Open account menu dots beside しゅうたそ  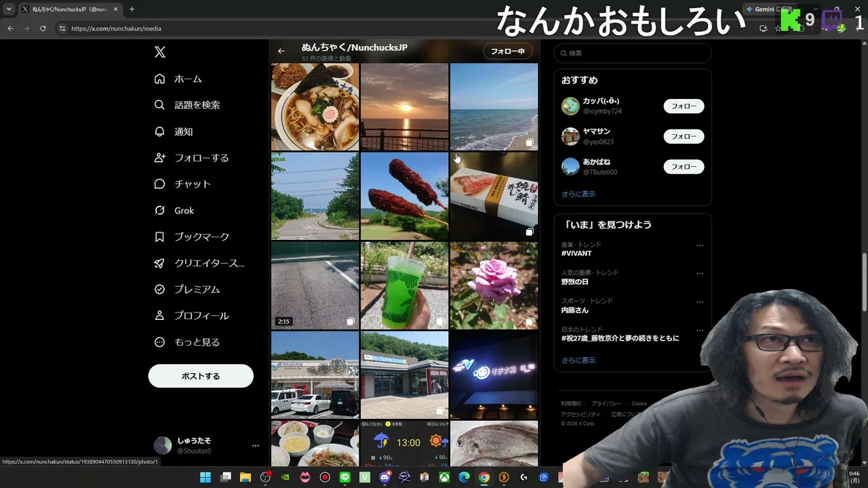(256, 445)
